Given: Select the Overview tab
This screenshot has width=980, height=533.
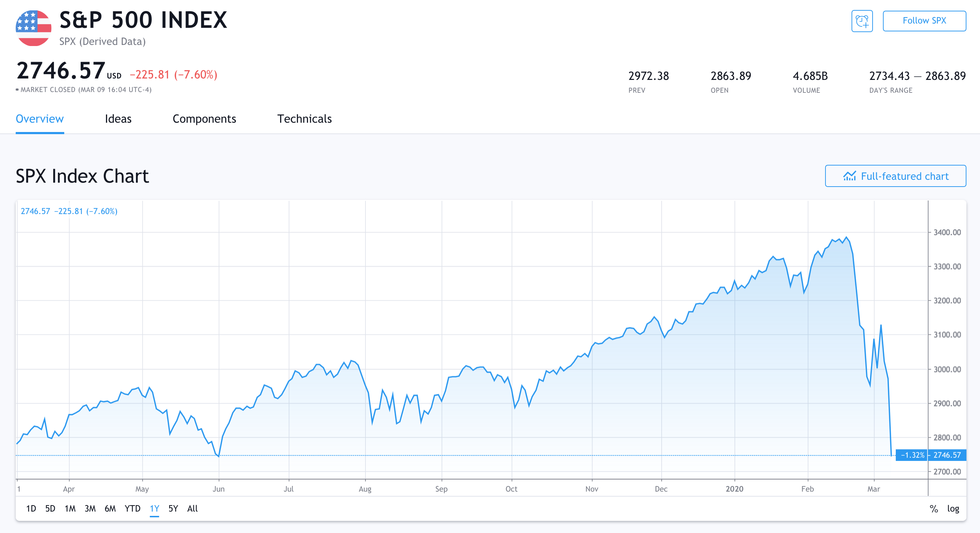Looking at the screenshot, I should point(40,119).
